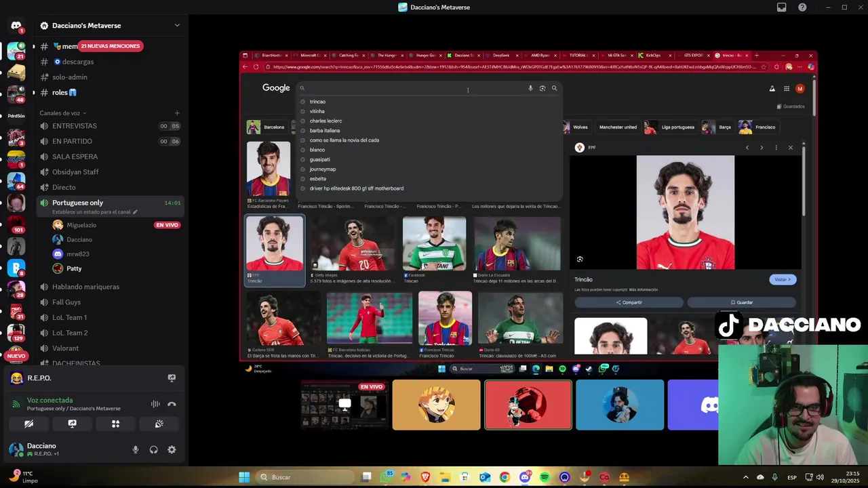868x488 pixels.
Task: Search by image with Google Lens icon
Action: (542, 88)
